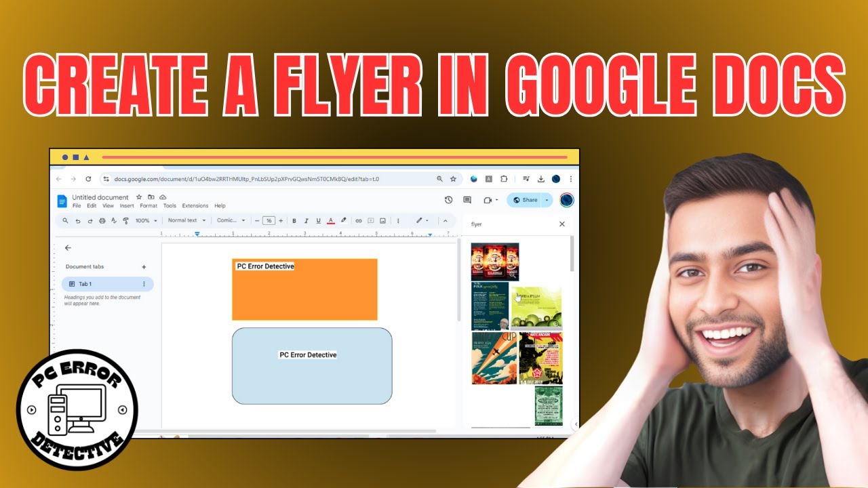Image resolution: width=868 pixels, height=488 pixels.
Task: Open the Normal text style dropdown
Action: (186, 220)
